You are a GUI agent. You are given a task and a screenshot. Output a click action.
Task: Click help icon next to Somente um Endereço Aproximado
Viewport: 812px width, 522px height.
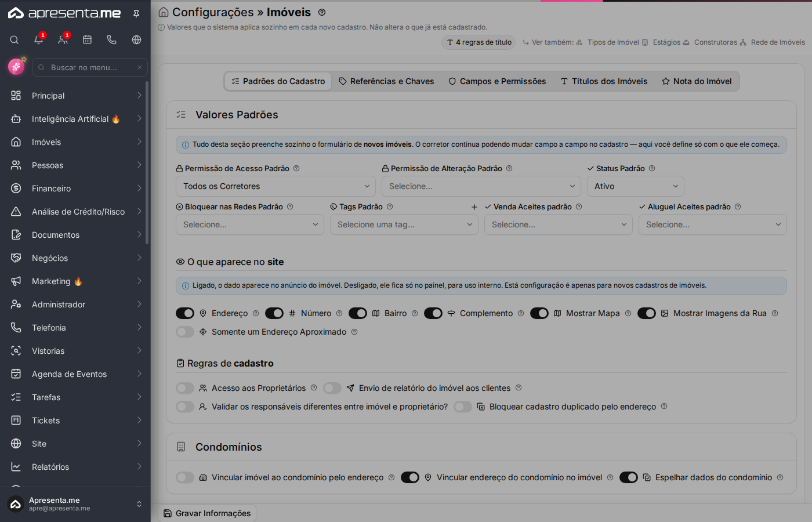pos(354,332)
